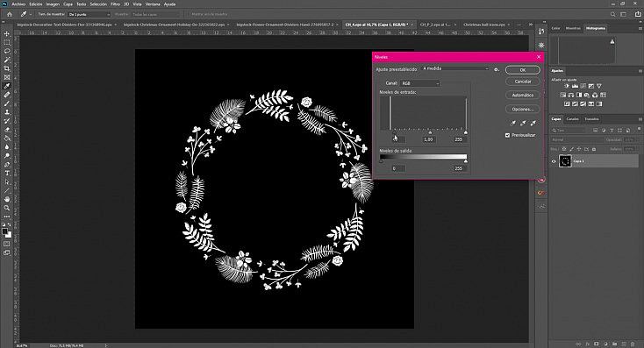644x348 pixels.
Task: Toggle type layer filter in Capas panel
Action: coord(612,130)
